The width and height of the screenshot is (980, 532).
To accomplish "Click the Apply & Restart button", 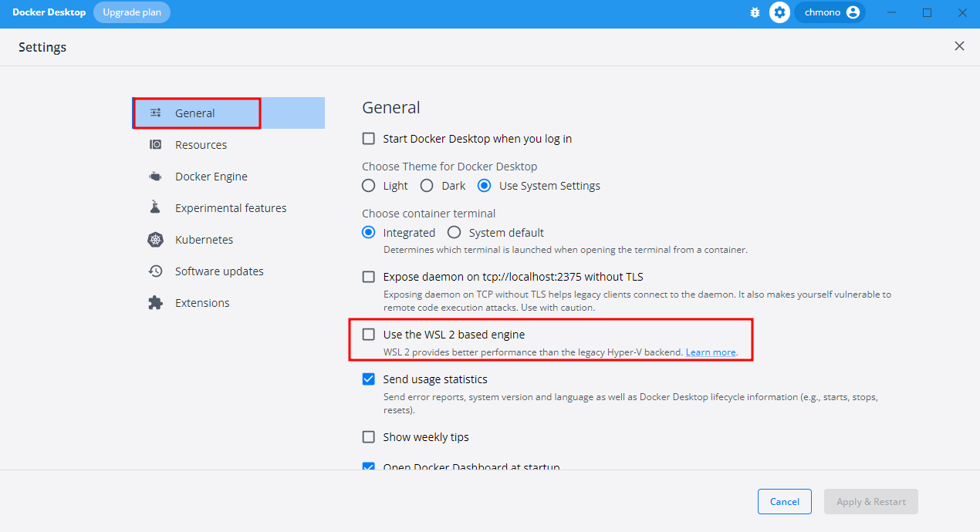I will [x=871, y=502].
